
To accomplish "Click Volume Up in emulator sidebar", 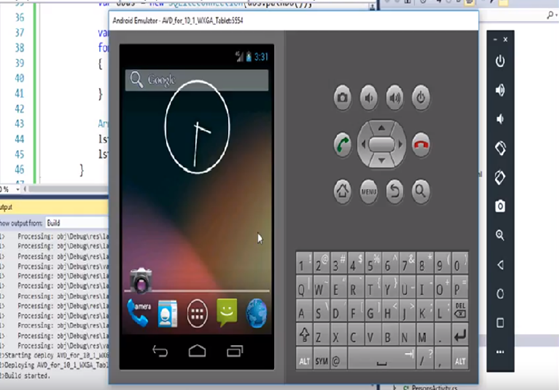I will click(x=500, y=90).
